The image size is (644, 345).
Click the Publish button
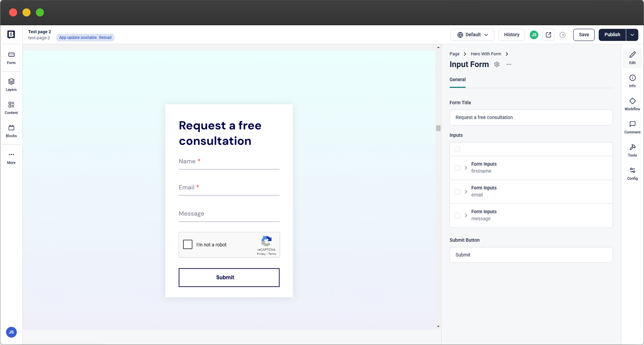click(x=612, y=35)
